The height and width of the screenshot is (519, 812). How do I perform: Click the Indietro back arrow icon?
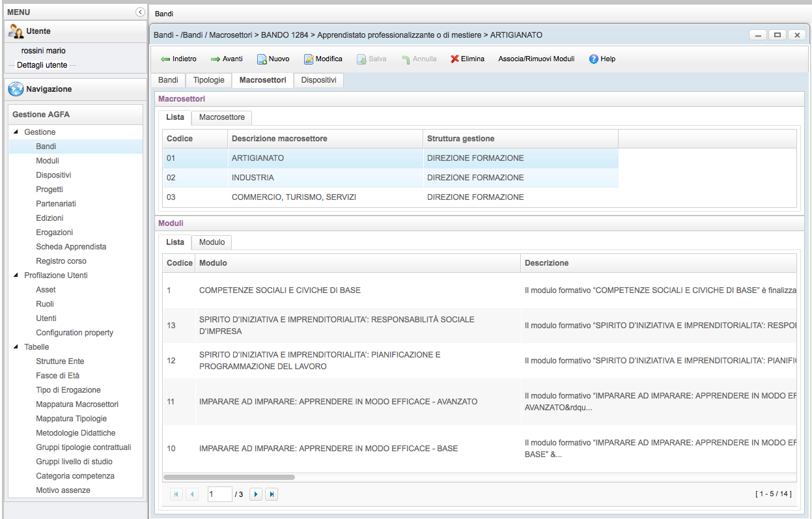165,59
